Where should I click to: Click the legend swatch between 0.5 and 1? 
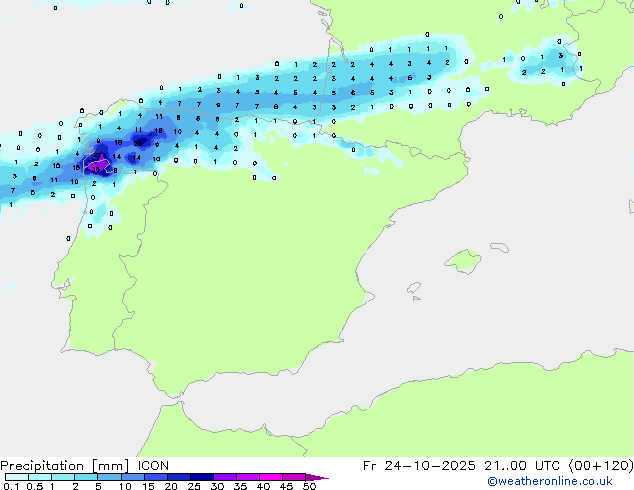[x=40, y=477]
